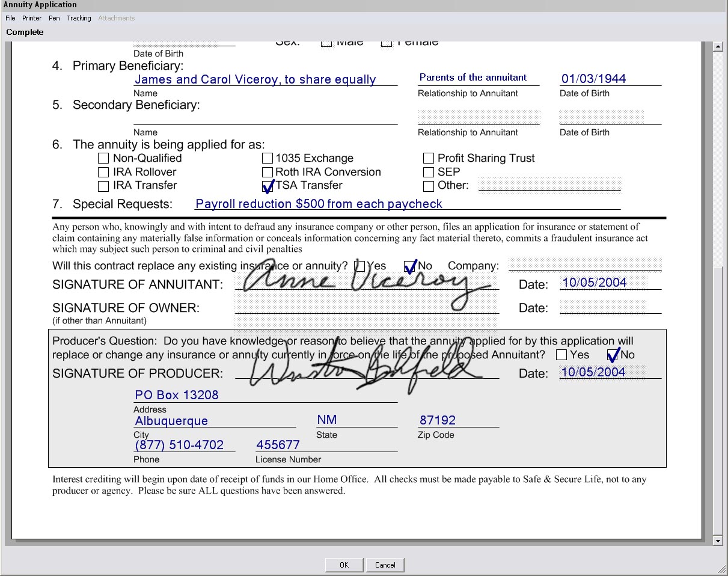The height and width of the screenshot is (576, 728).
Task: Edit the producer signature date field
Action: pyautogui.click(x=610, y=372)
